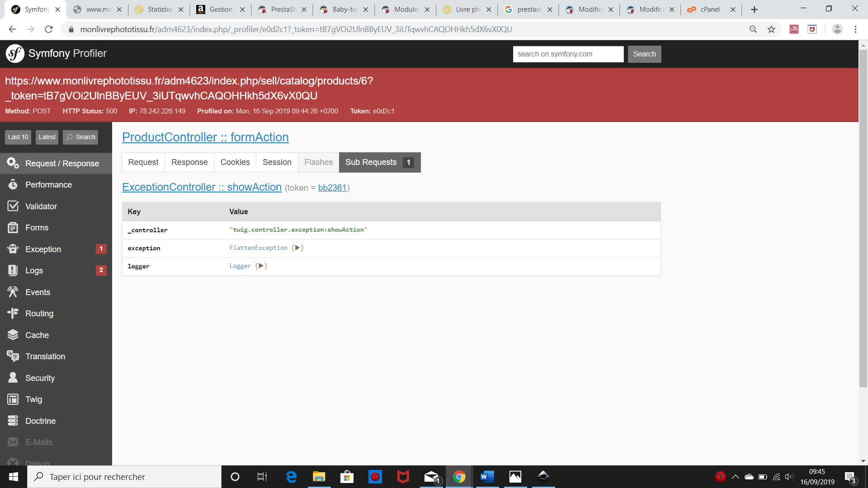Screen dimensions: 868x488
Task: Click the Logs icon in sidebar
Action: click(x=13, y=270)
